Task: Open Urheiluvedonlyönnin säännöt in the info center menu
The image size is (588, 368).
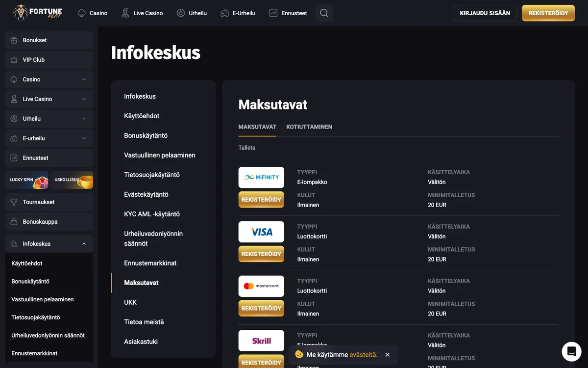Action: pyautogui.click(x=153, y=238)
